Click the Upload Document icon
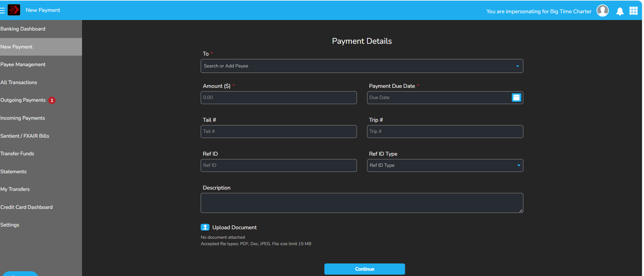Screen dimensions: 644x276 click(x=205, y=227)
